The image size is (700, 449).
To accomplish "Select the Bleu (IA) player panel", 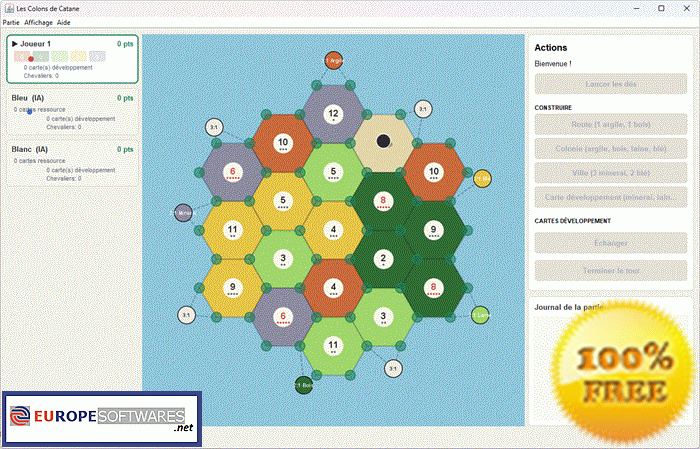I will pos(72,112).
